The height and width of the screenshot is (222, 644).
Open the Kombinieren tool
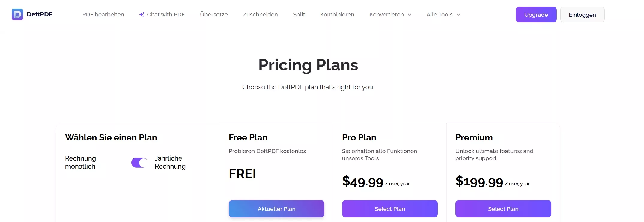[337, 14]
